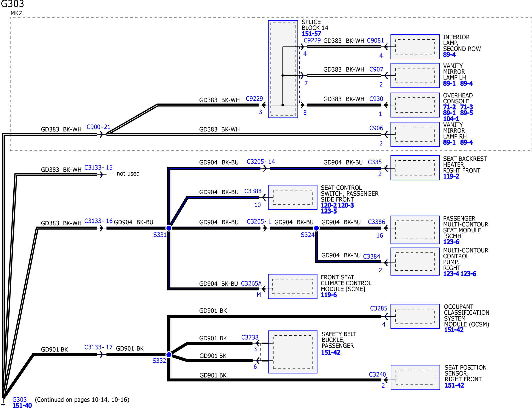
Task: Select connector label C3384
Action: click(372, 256)
